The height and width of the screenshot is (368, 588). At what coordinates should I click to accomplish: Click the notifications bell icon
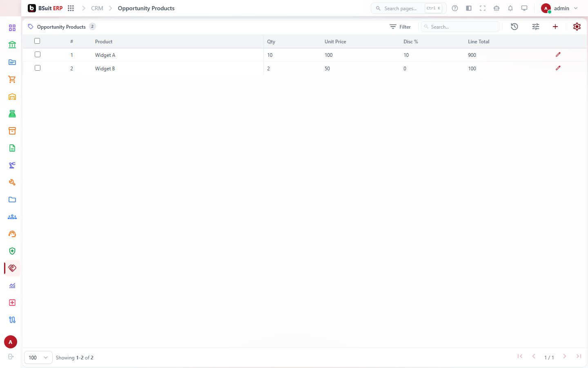click(510, 8)
